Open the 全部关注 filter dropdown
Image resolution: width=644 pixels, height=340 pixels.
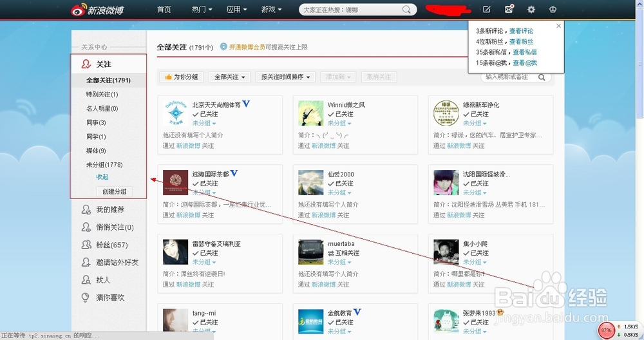pos(230,77)
